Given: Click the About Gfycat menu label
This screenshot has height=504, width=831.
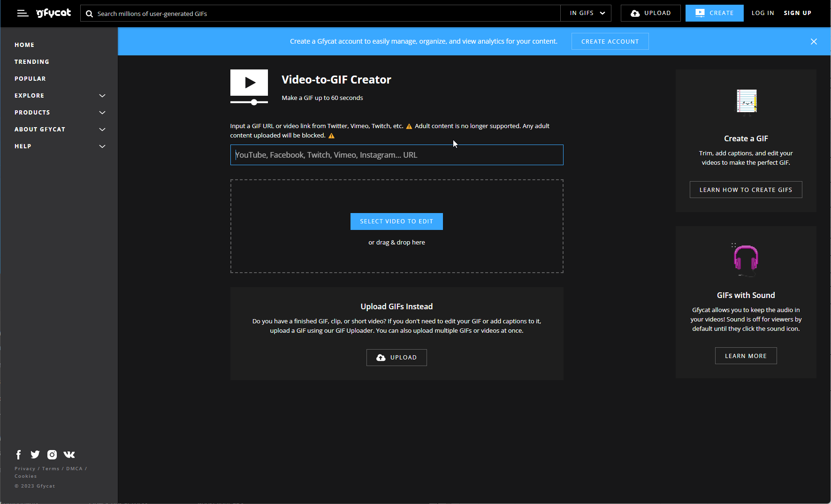Looking at the screenshot, I should pos(40,130).
